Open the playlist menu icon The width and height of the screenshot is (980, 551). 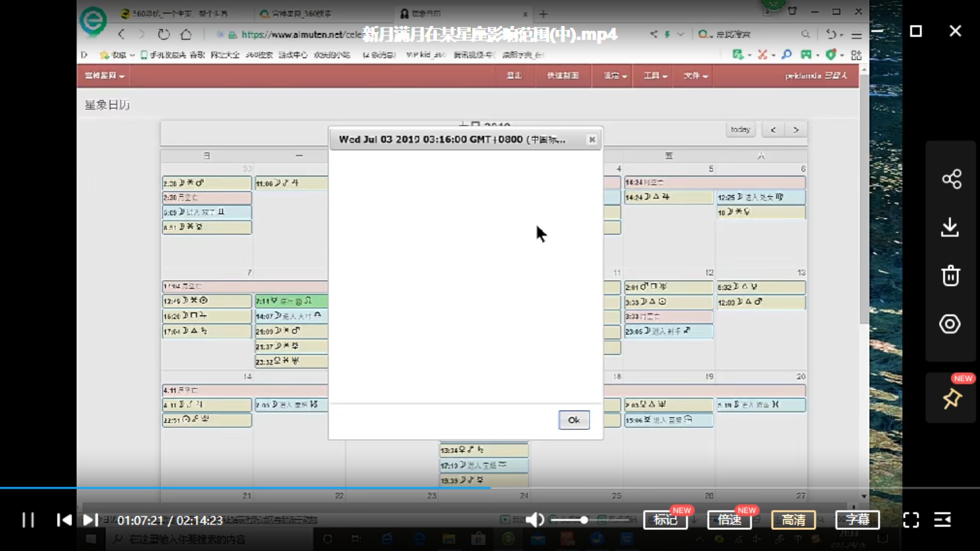[x=942, y=520]
